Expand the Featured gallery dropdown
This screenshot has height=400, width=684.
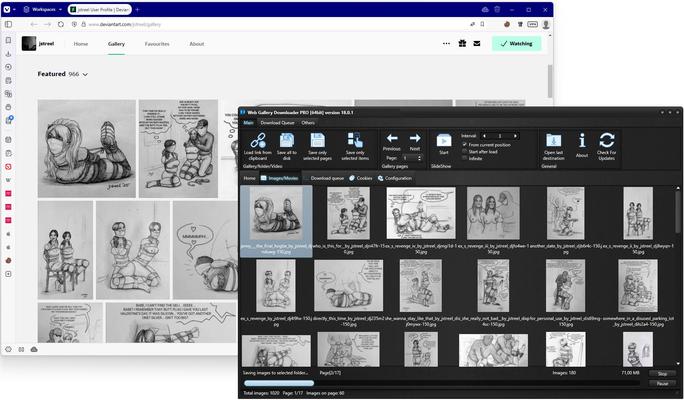click(x=85, y=75)
